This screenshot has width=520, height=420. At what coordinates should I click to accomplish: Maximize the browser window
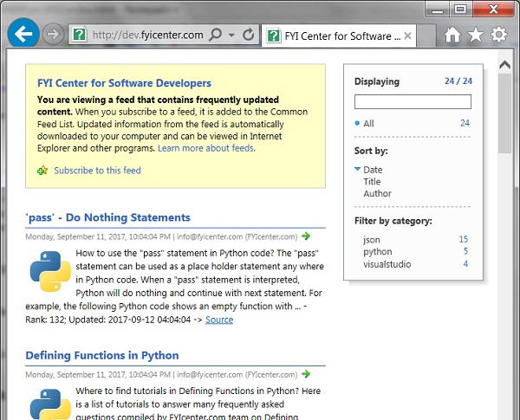(460, 10)
